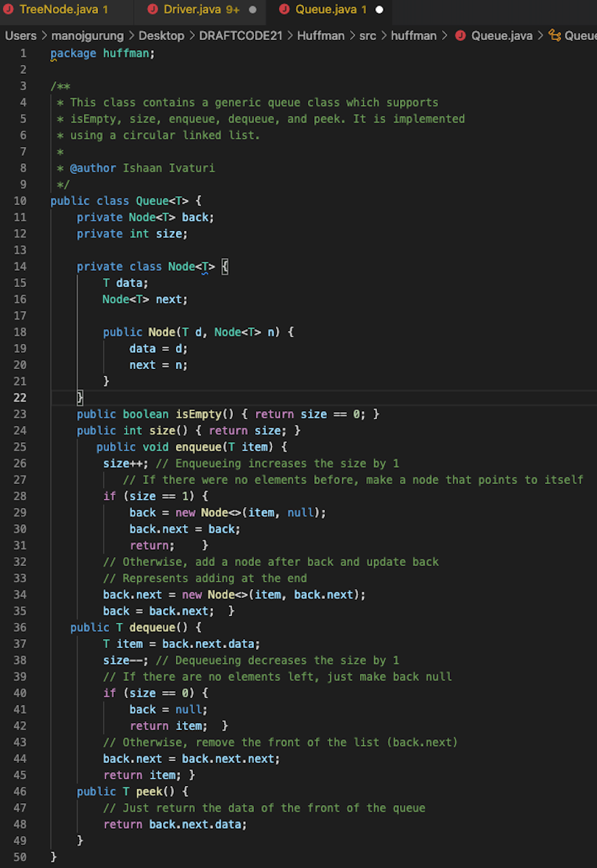Select the Desktop breadcrumb entry
Image resolution: width=597 pixels, height=868 pixels.
pyautogui.click(x=161, y=35)
